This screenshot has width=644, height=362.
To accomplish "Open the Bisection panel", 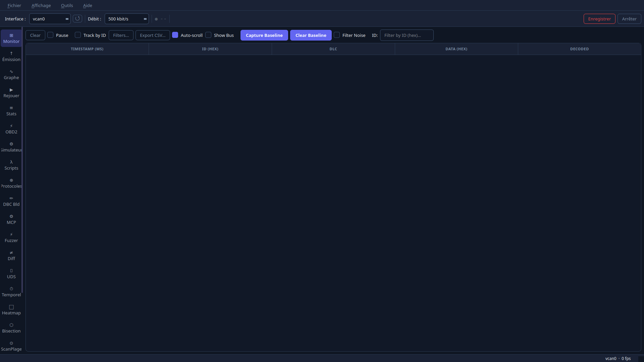I will tap(11, 328).
